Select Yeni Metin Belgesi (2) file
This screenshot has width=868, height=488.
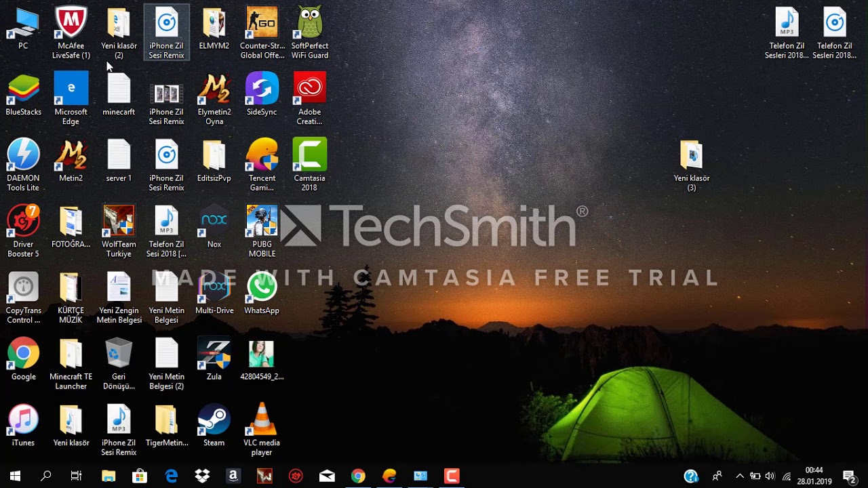tap(166, 364)
